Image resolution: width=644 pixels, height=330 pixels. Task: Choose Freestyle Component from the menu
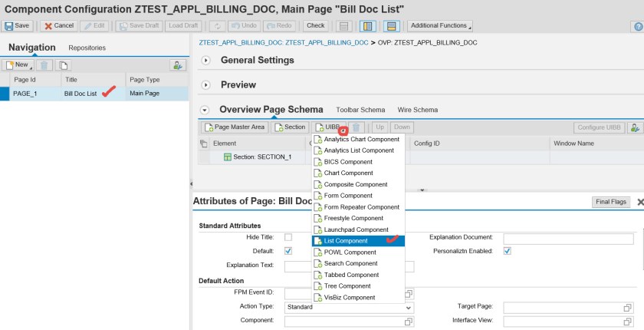(358, 219)
